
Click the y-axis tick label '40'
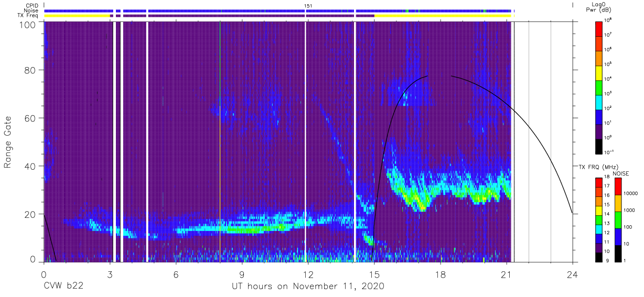[x=31, y=166]
